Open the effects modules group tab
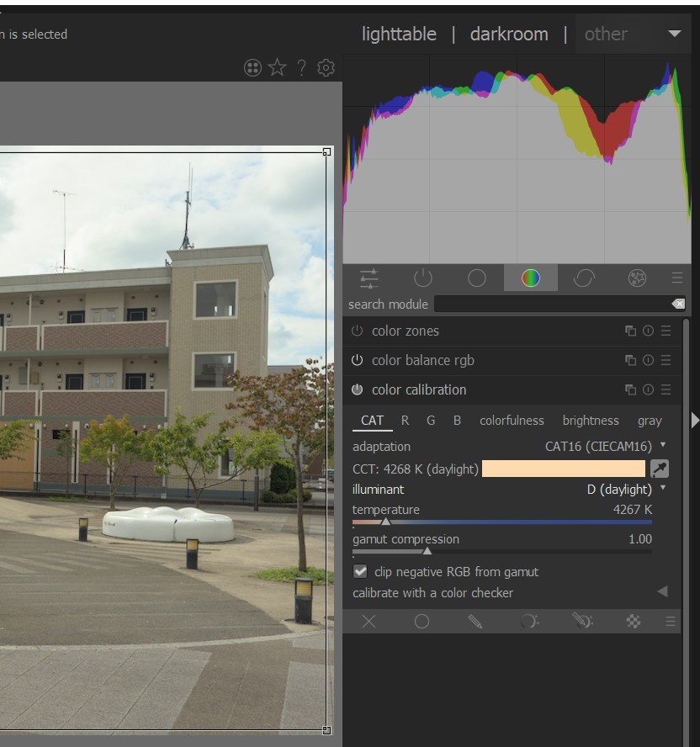 (637, 278)
